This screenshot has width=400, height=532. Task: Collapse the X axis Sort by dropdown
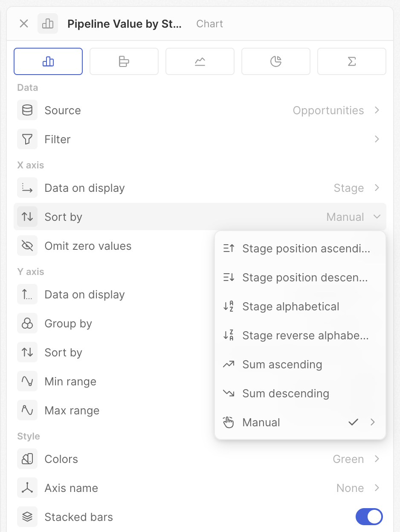click(x=377, y=217)
